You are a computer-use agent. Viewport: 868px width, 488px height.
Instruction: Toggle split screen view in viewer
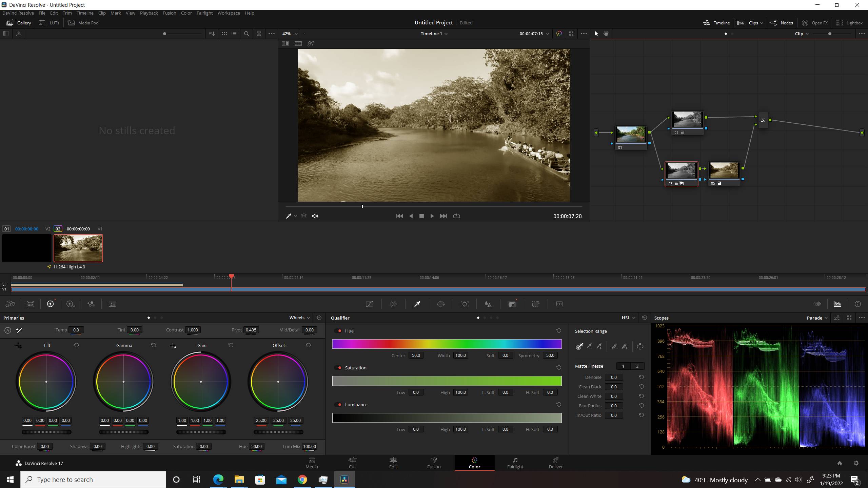tap(298, 43)
